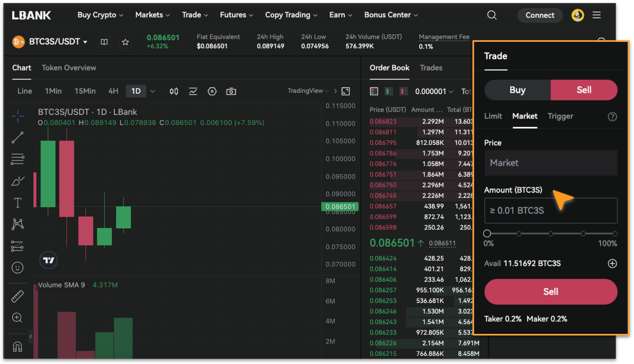Open the chart indicators icon
Viewport: 634px width, 364px height.
click(x=192, y=91)
